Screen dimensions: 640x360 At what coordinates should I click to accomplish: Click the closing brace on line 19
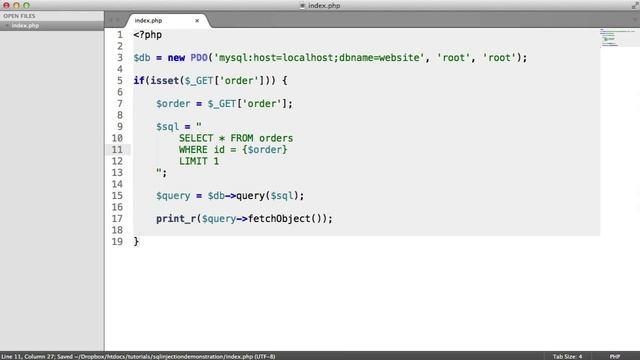[x=136, y=242]
